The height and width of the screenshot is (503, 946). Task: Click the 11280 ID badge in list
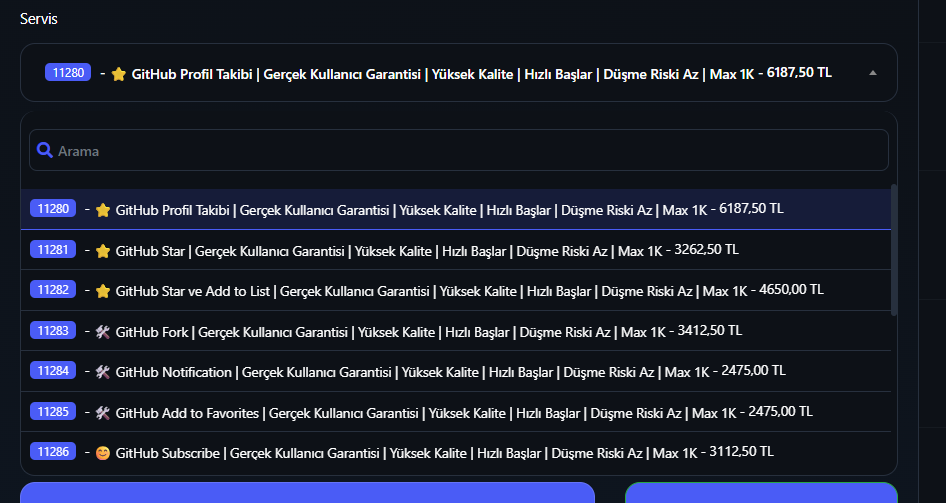(x=53, y=209)
